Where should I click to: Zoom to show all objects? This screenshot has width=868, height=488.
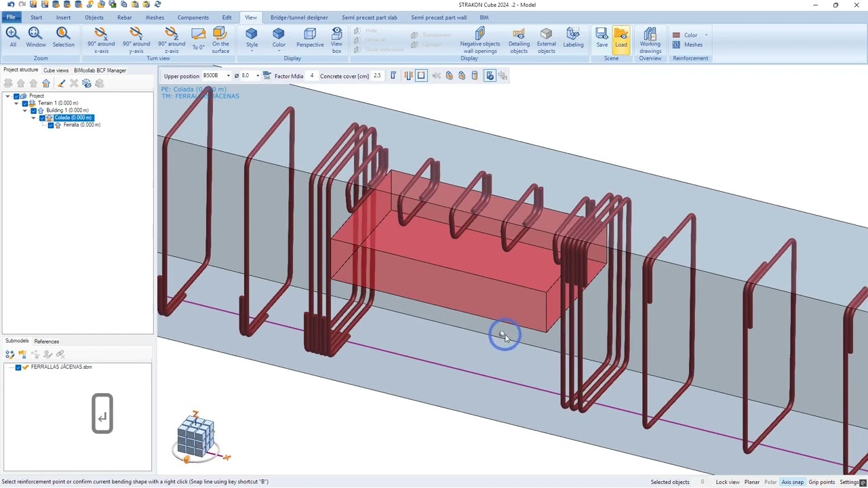(x=12, y=37)
